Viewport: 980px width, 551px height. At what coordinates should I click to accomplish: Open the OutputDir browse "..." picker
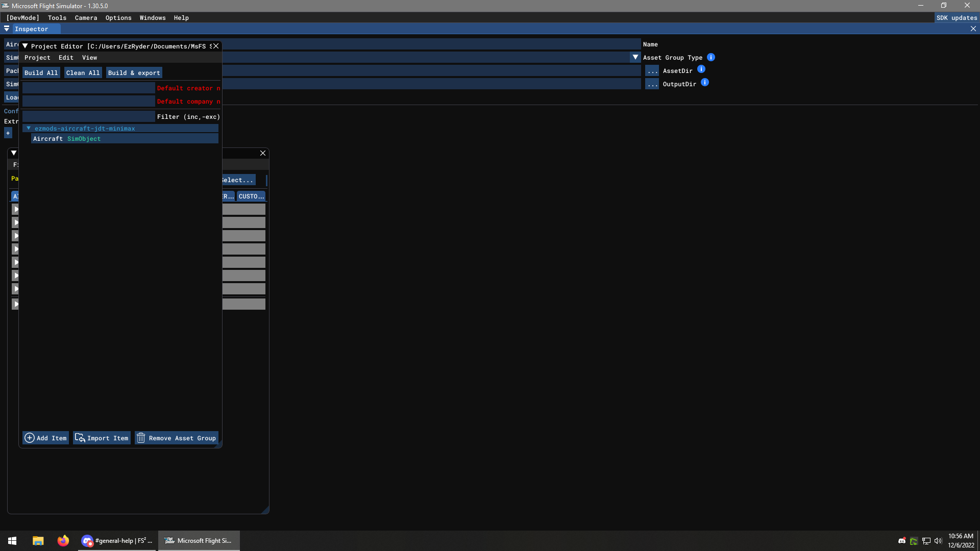coord(652,84)
